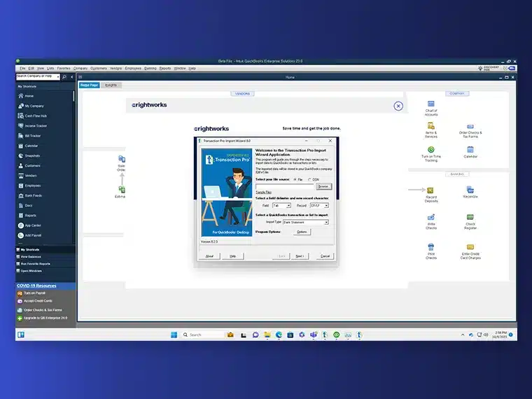Click the wizard Help button
The width and height of the screenshot is (532, 399).
pyautogui.click(x=232, y=256)
